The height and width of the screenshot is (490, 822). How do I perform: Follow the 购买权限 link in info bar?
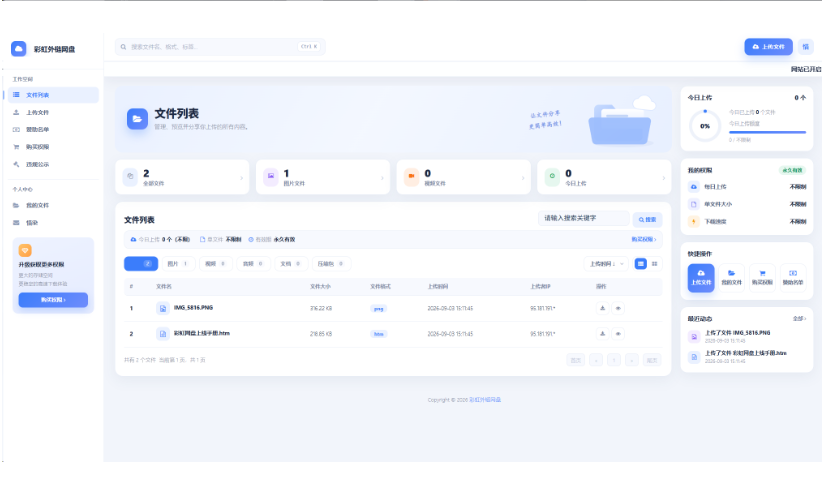tap(644, 239)
